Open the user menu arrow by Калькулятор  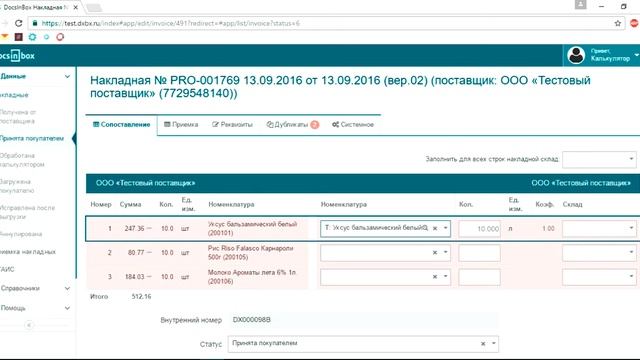pyautogui.click(x=636, y=55)
